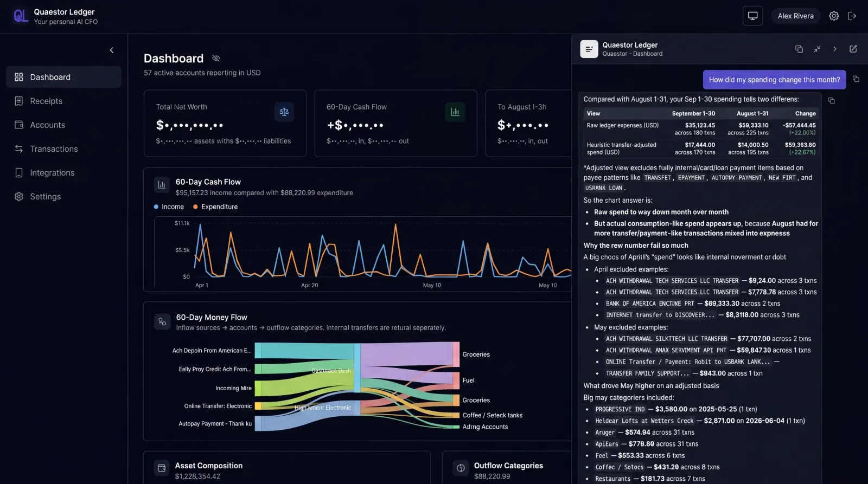This screenshot has height=484, width=868.
Task: Toggle hide balances eye icon beside Dashboard
Action: (216, 59)
